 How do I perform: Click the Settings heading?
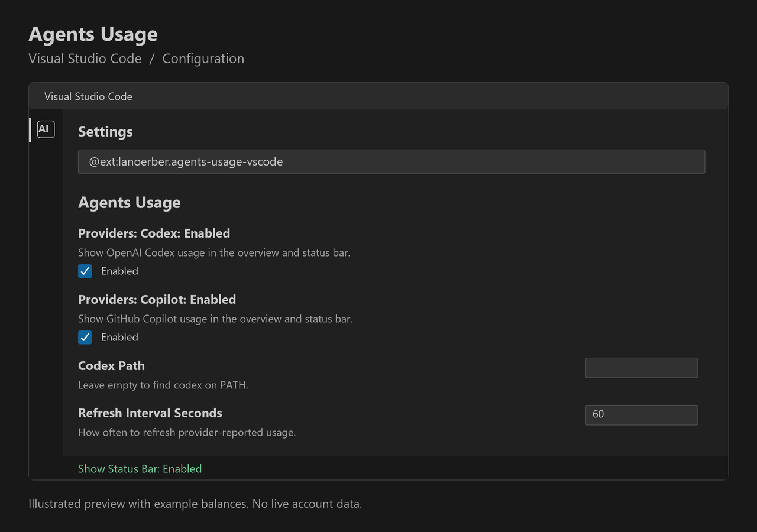click(105, 132)
